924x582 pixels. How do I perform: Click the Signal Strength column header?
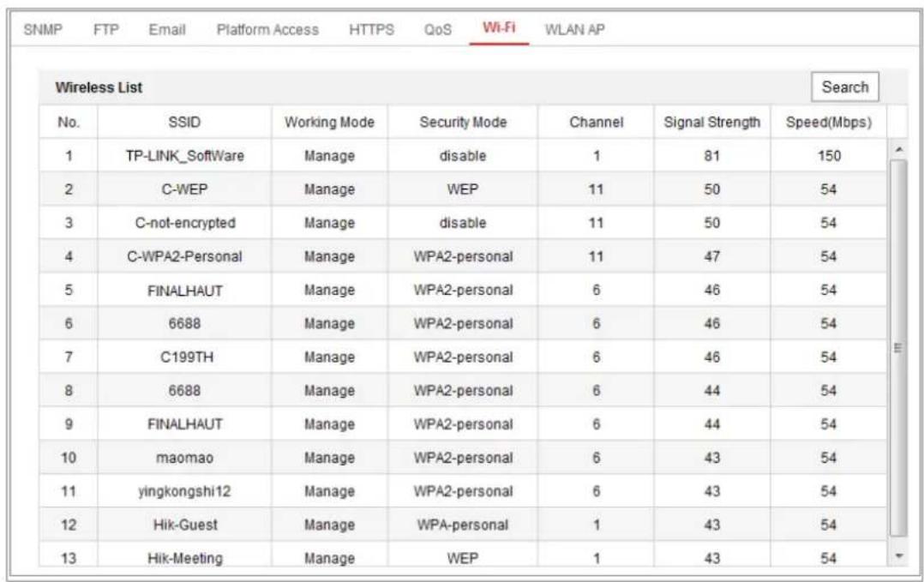[x=711, y=122]
